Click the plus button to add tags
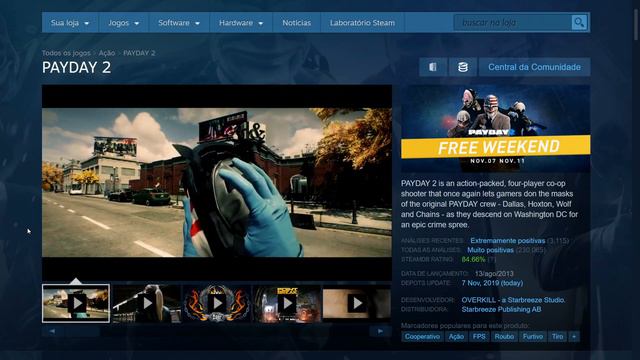Image resolution: width=640 pixels, height=360 pixels. pos(574,337)
